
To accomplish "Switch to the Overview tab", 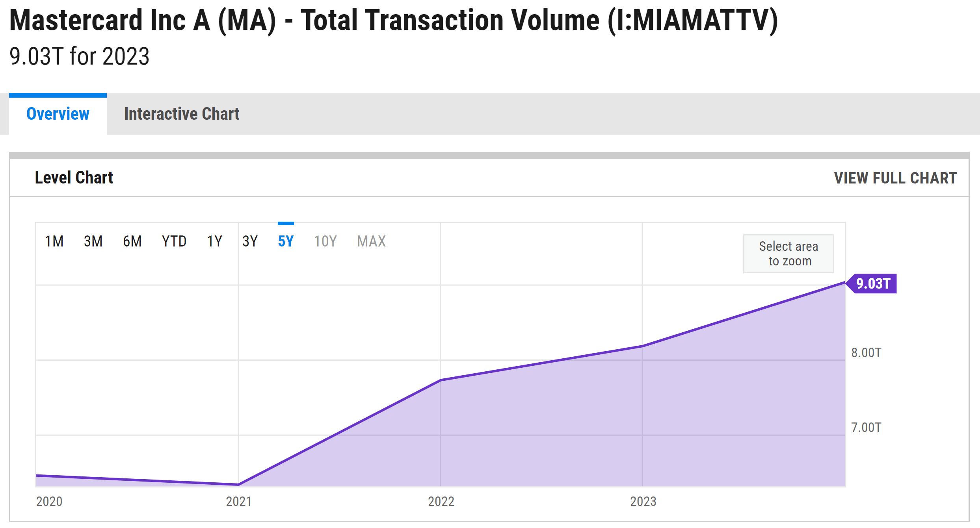I will (x=58, y=114).
